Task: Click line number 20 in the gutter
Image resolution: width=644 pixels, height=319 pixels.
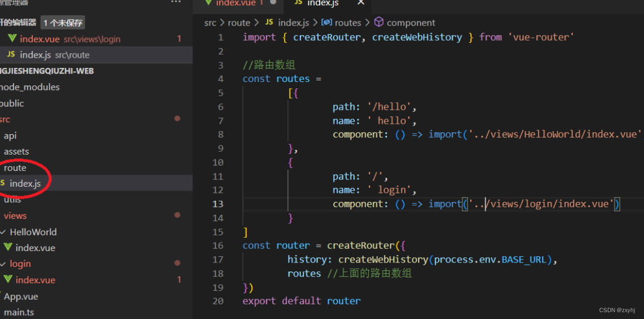Action: (218, 301)
